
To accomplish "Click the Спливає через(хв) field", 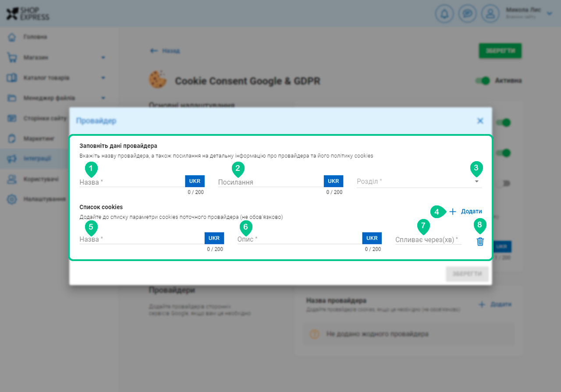I will pos(429,240).
